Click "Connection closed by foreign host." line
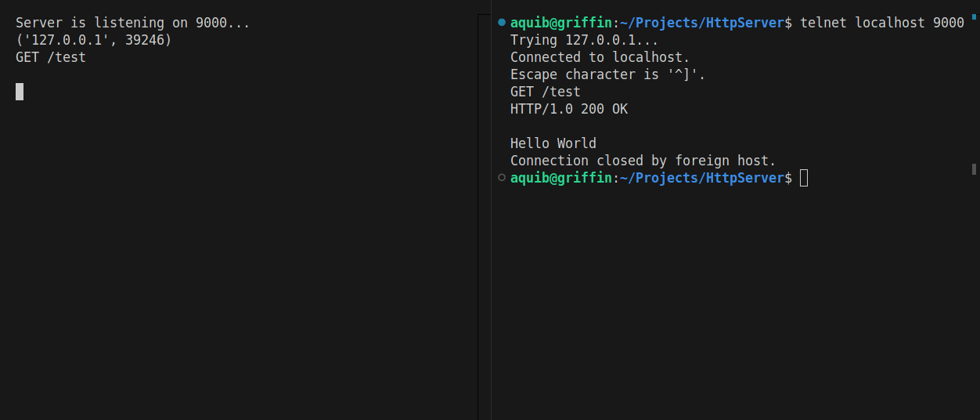Image resolution: width=980 pixels, height=420 pixels. [x=643, y=161]
